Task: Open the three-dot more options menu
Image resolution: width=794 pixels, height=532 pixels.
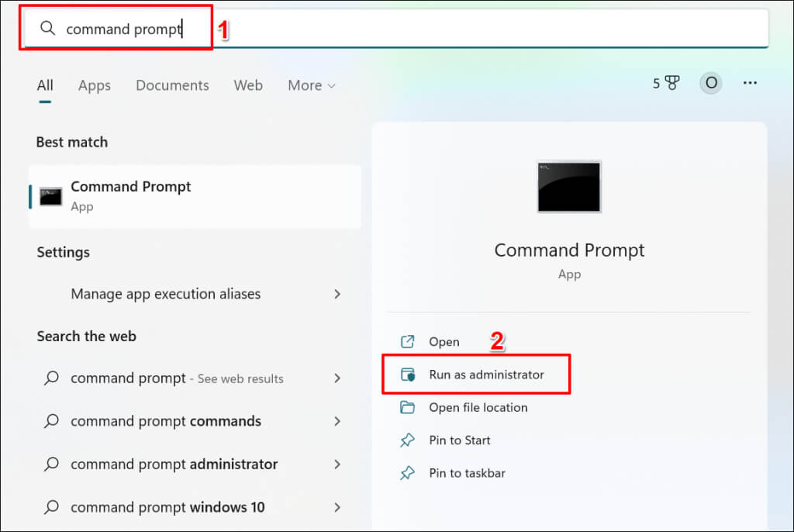Action: point(750,84)
